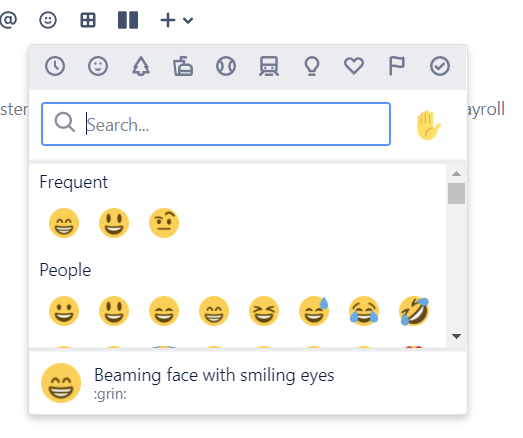The width and height of the screenshot is (523, 438).
Task: Jump to Food category icon
Action: point(183,66)
